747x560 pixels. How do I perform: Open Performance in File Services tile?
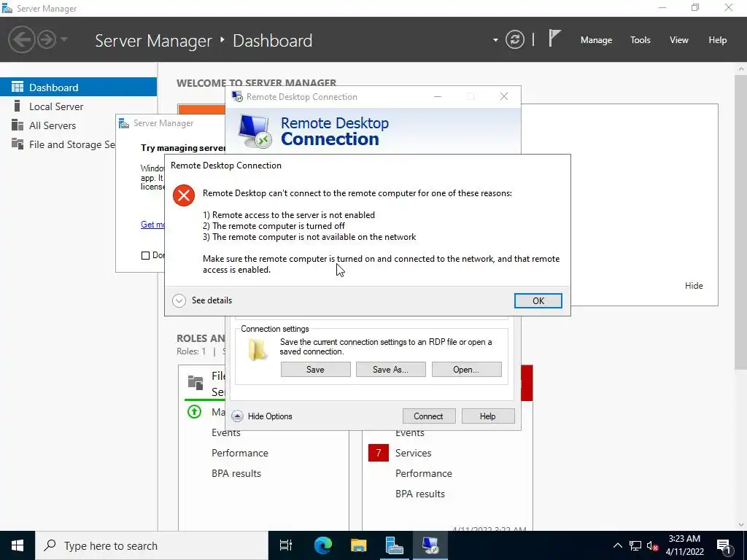(239, 453)
